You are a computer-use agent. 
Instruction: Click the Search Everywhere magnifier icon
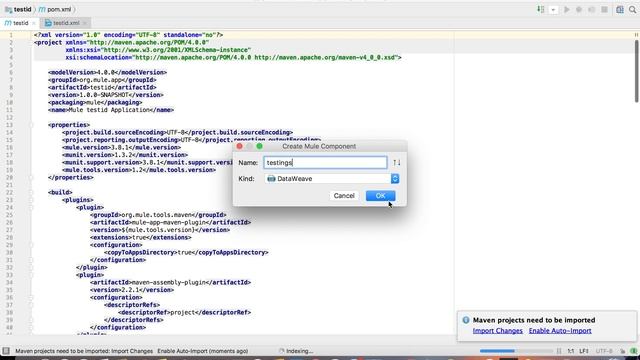tap(633, 9)
